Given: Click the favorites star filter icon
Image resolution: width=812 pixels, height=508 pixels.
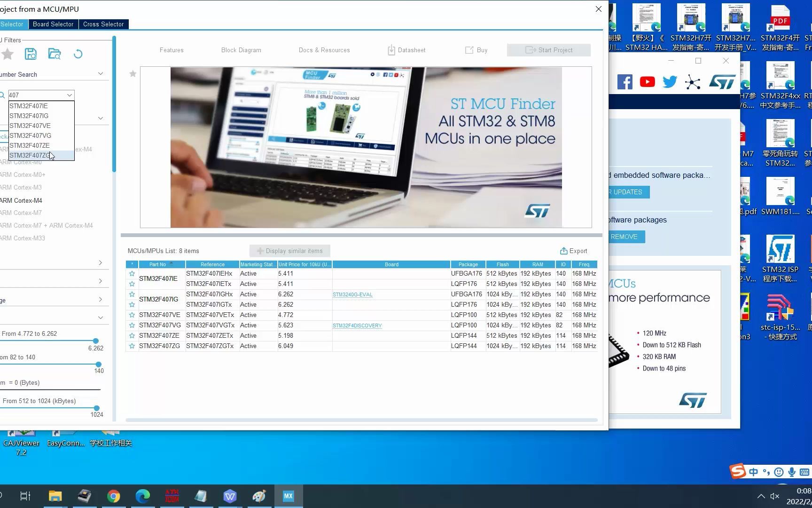Looking at the screenshot, I should [x=8, y=54].
